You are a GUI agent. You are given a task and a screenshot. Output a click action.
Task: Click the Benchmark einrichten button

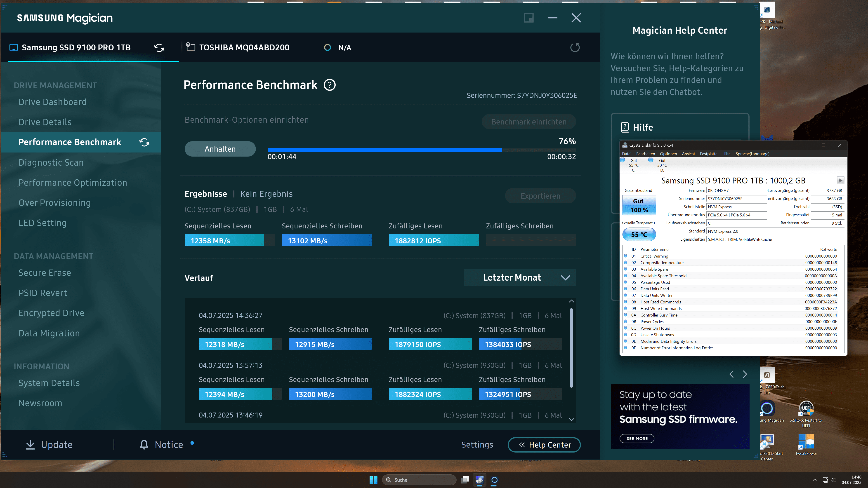pyautogui.click(x=529, y=122)
